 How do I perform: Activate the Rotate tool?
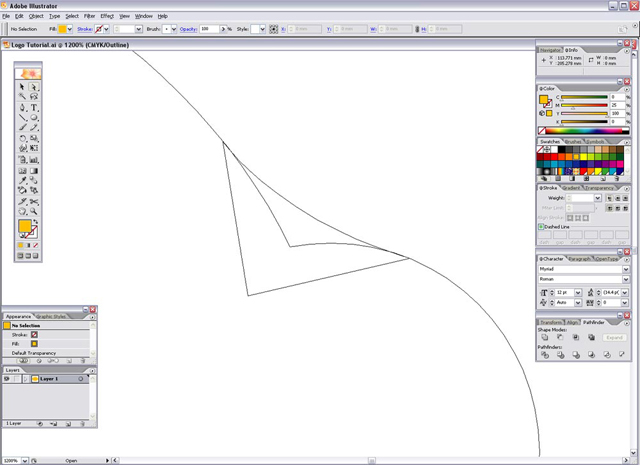[x=22, y=138]
